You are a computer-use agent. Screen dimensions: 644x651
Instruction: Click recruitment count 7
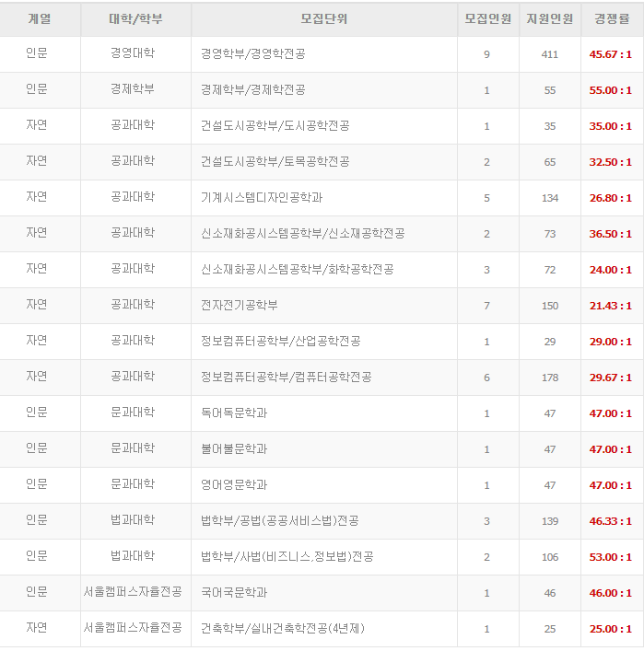tap(487, 306)
